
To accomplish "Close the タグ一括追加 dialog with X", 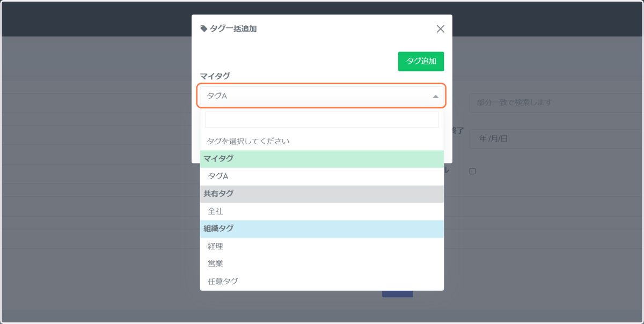I will [441, 29].
